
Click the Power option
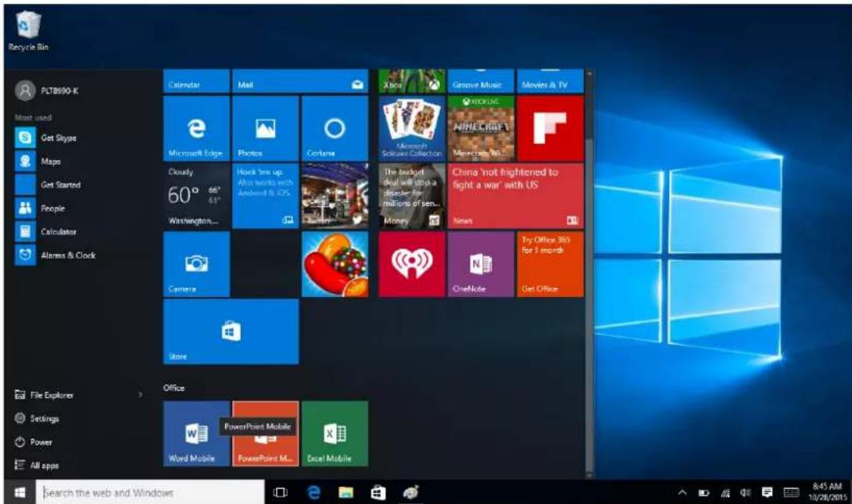click(33, 441)
